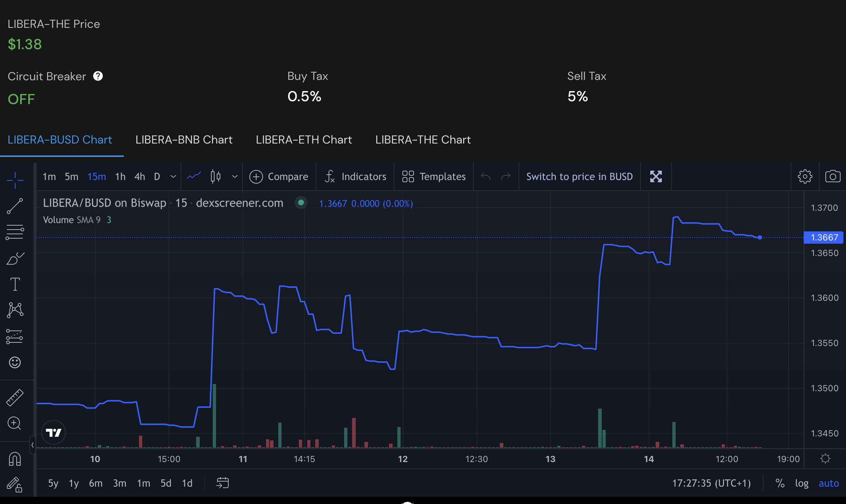
Task: Select the crosshair cursor tool
Action: (15, 180)
